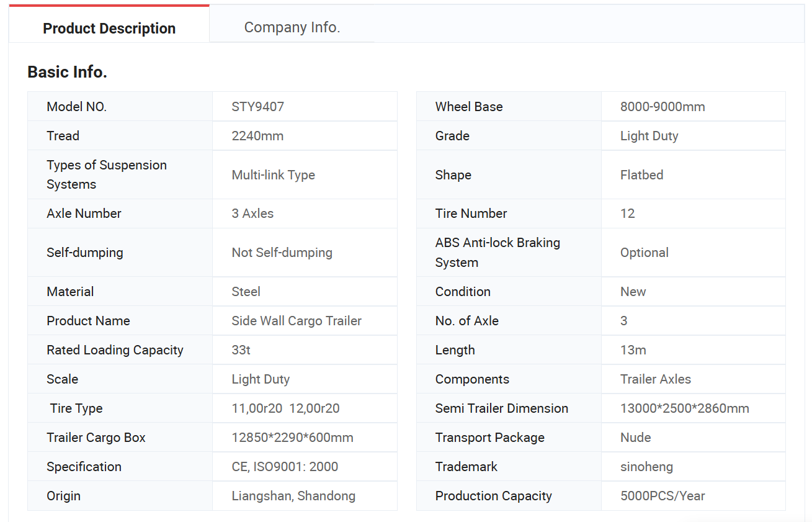Click the 'Trademark' label
The height and width of the screenshot is (522, 812).
coord(466,467)
